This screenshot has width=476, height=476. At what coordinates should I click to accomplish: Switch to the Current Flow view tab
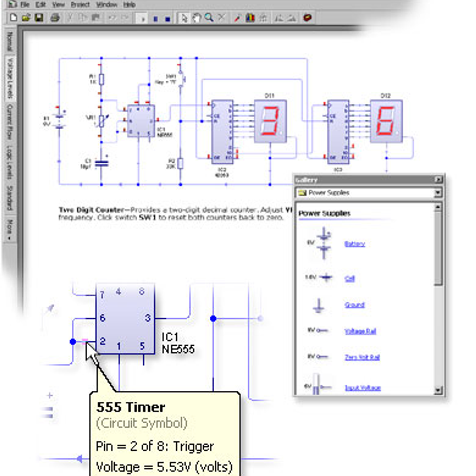[10, 122]
